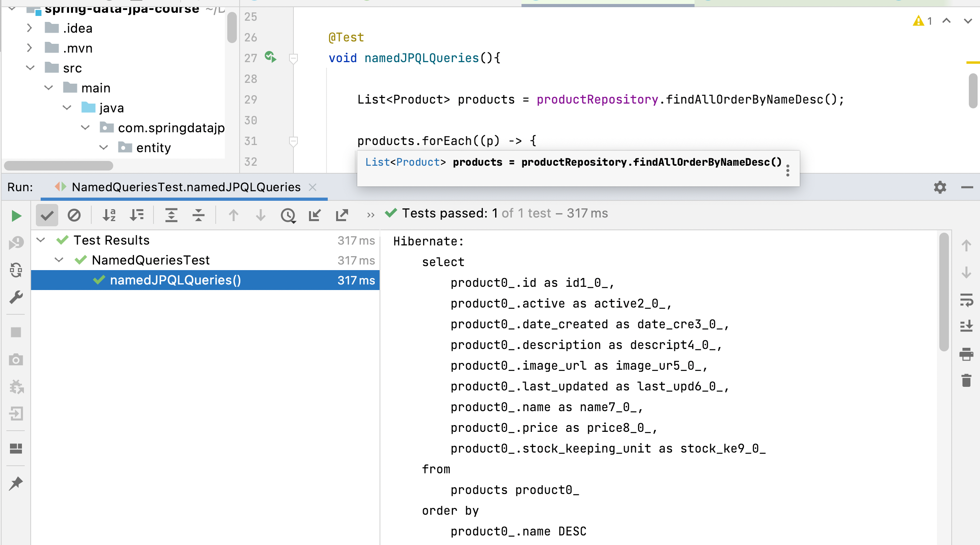Open Run panel settings gear
Screen dimensions: 980x545
940,187
